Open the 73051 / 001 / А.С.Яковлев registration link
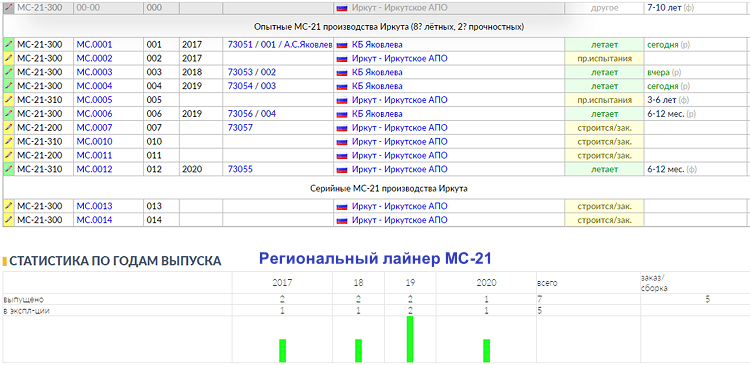The height and width of the screenshot is (365, 750). click(x=280, y=45)
